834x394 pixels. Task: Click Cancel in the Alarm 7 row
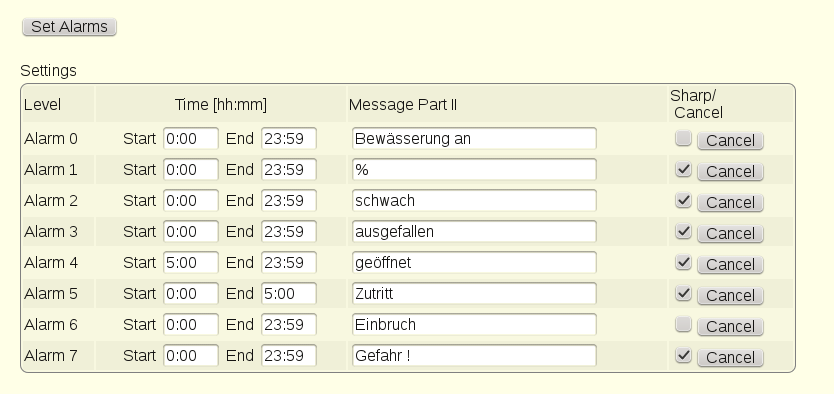coord(730,357)
